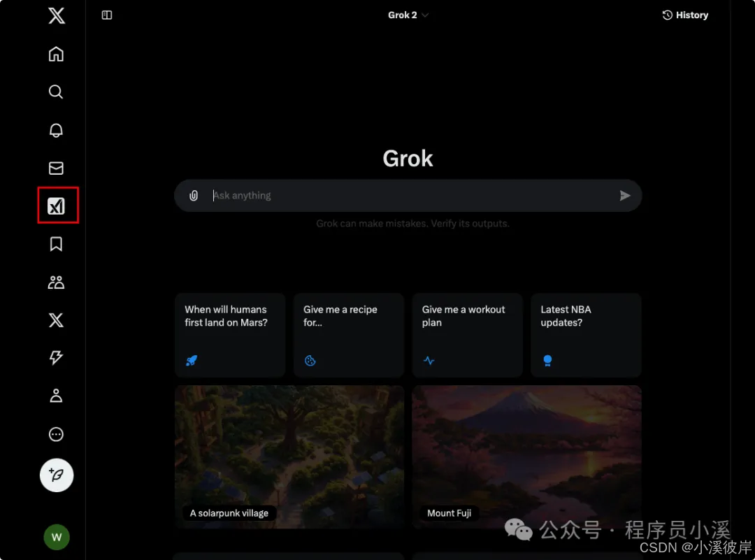Open account menu with W avatar
This screenshot has height=560, width=755.
(x=57, y=537)
